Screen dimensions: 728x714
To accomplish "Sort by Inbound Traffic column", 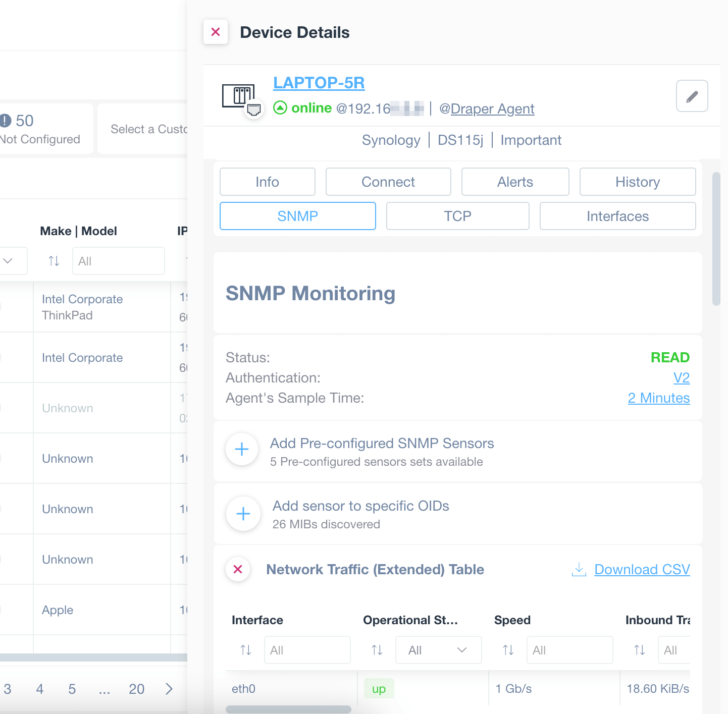I will [640, 650].
